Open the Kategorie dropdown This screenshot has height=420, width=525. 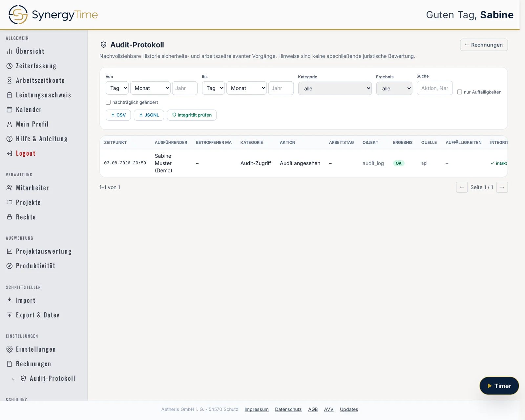pyautogui.click(x=335, y=89)
